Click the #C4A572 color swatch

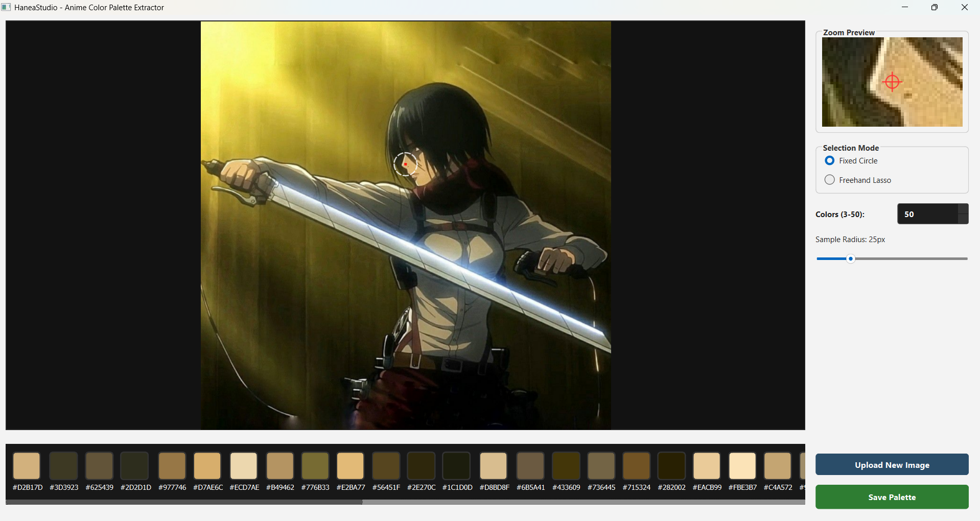click(x=778, y=465)
